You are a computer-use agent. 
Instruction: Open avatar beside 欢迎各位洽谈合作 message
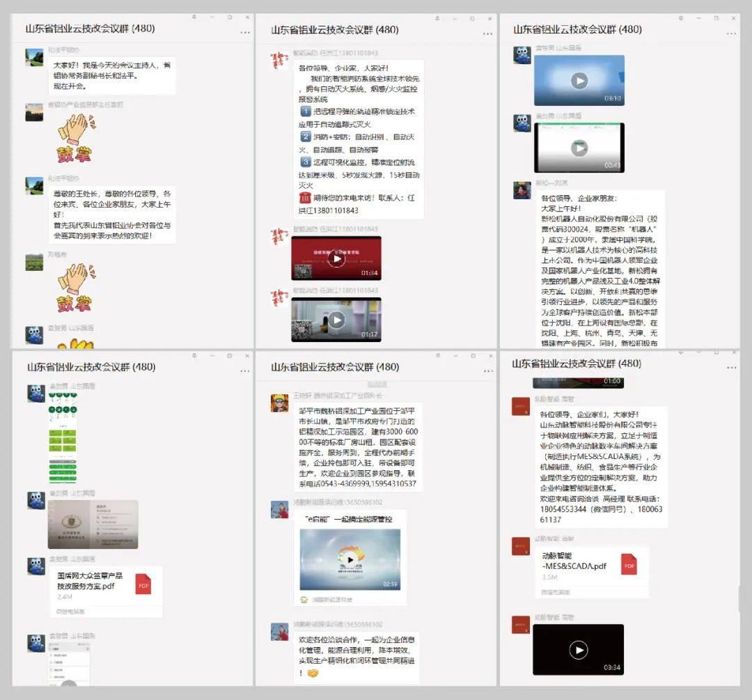click(280, 632)
